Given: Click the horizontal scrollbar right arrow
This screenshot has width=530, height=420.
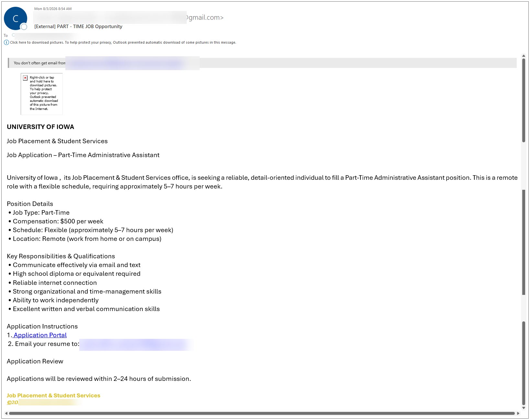Looking at the screenshot, I should tap(518, 413).
